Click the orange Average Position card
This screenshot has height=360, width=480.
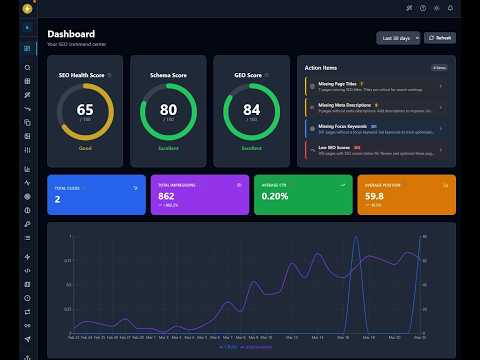(x=407, y=195)
